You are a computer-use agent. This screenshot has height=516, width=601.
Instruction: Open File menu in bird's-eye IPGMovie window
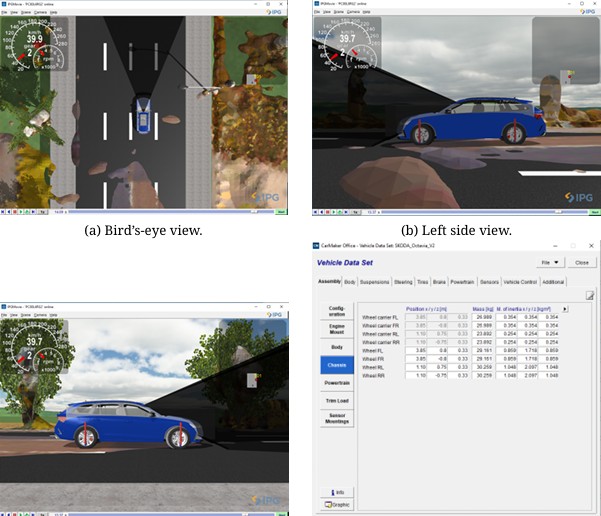click(x=4, y=12)
